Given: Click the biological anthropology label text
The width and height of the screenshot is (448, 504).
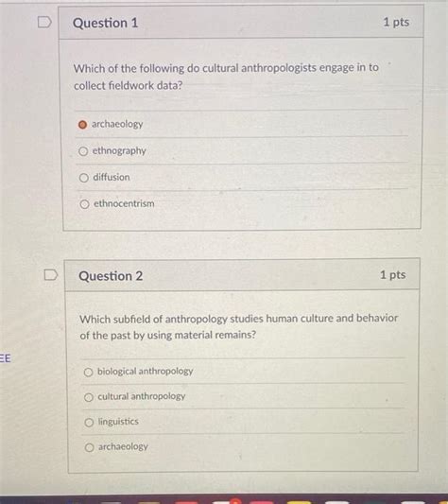Looking at the screenshot, I should click(145, 372).
